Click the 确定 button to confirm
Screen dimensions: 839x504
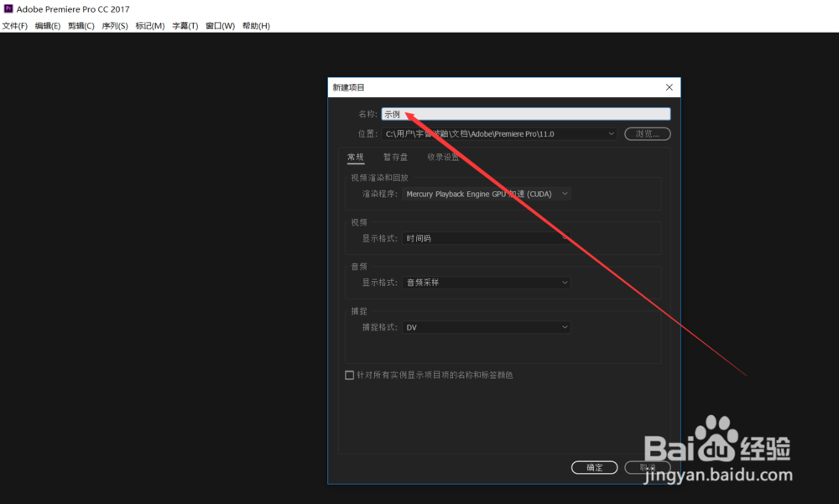(x=594, y=467)
